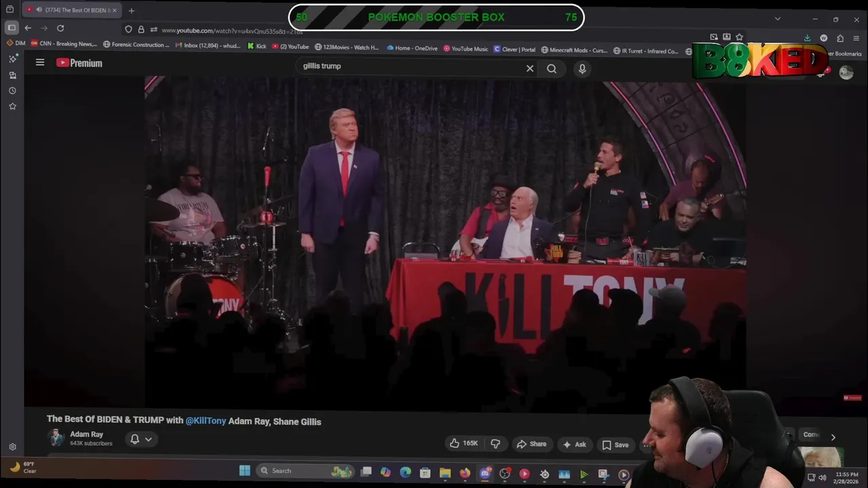This screenshot has width=868, height=488.
Task: Save video to a playlist
Action: click(615, 444)
